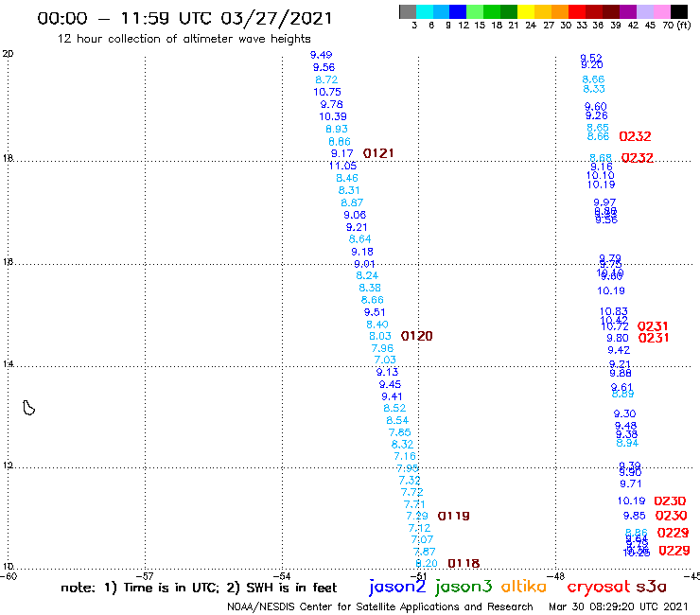Click the 11.05 wave height reading
700x615 pixels.
click(342, 166)
